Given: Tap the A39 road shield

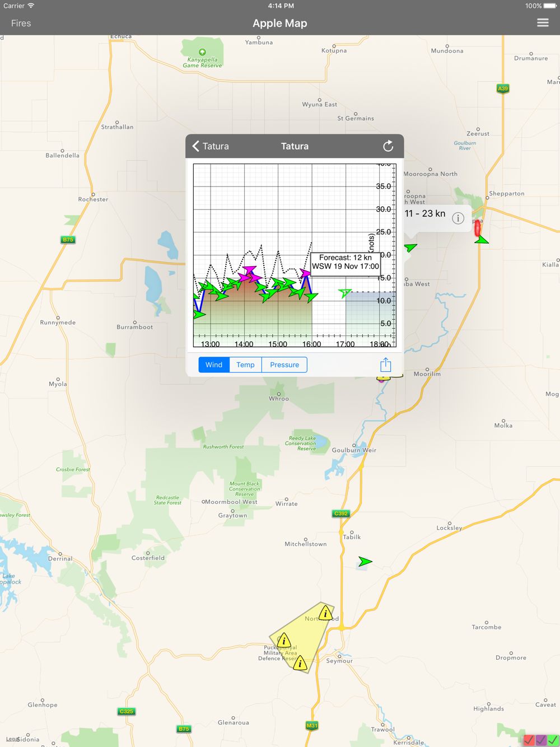Looking at the screenshot, I should pyautogui.click(x=503, y=88).
